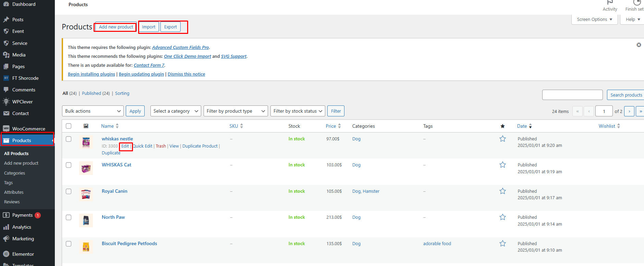Open WooCommerce icon in sidebar
The width and height of the screenshot is (644, 266).
tap(6, 128)
